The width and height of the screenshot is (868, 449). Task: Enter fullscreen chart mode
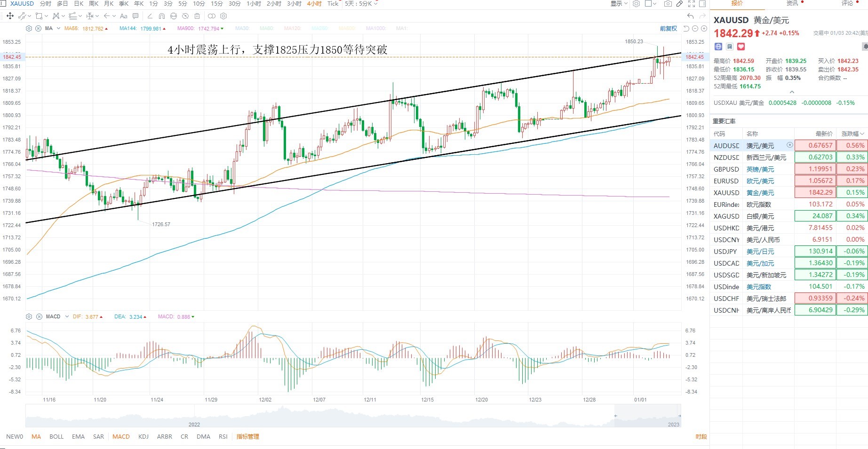692,4
